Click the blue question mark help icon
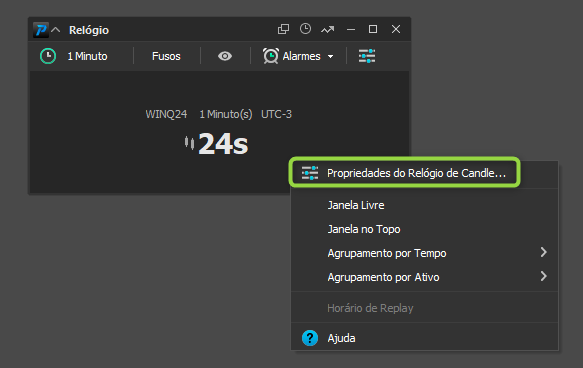Screen dimensions: 583x368 [310, 338]
